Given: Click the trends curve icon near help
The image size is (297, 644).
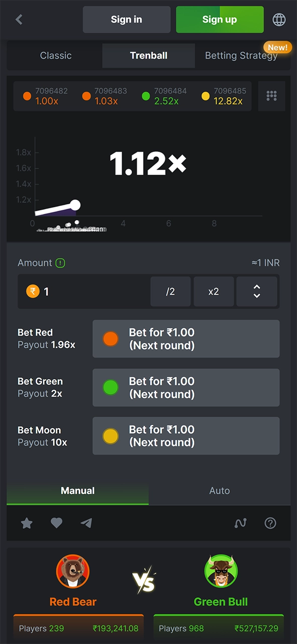Looking at the screenshot, I should [x=240, y=523].
